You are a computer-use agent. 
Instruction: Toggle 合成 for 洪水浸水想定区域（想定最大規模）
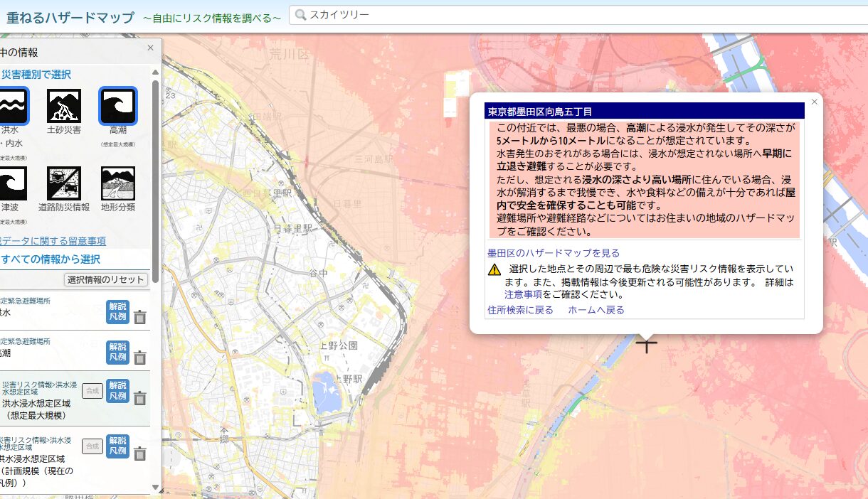coord(92,390)
